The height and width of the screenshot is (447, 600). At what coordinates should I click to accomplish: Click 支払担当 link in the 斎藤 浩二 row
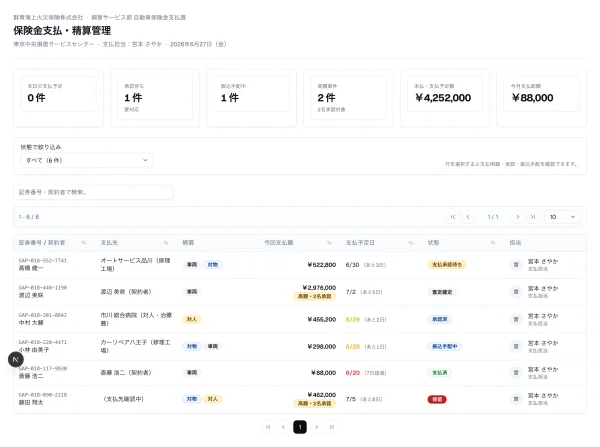pos(538,377)
